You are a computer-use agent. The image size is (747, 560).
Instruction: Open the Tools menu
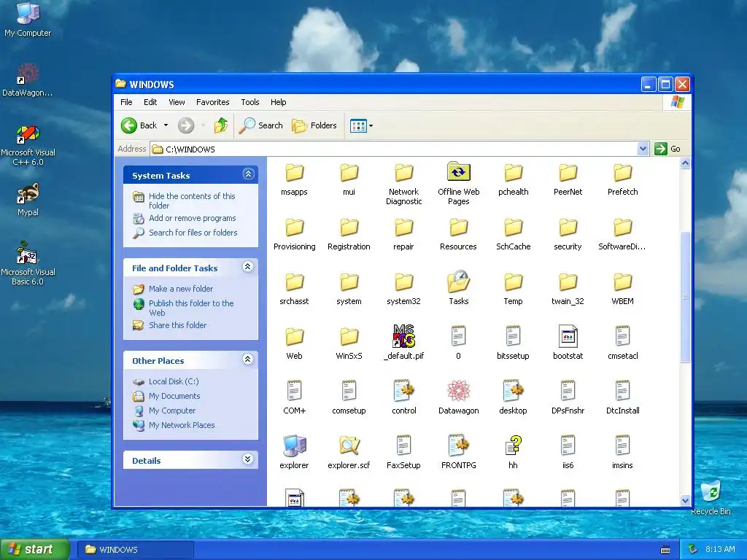pos(249,102)
